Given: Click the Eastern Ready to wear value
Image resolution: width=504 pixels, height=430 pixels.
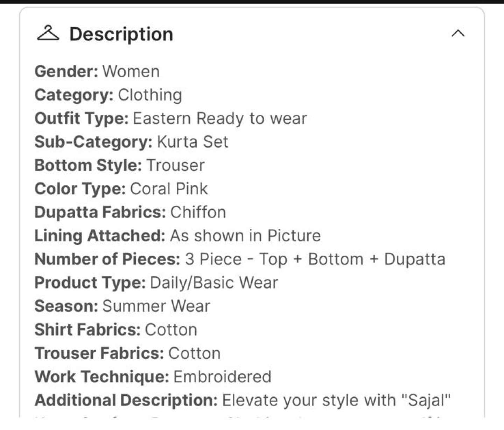Looking at the screenshot, I should [x=220, y=119].
